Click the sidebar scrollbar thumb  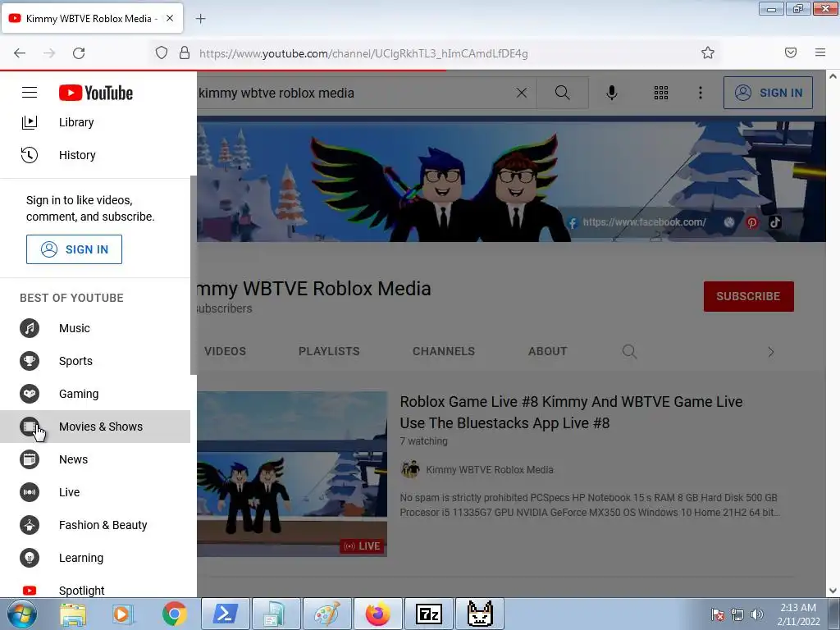coord(194,276)
